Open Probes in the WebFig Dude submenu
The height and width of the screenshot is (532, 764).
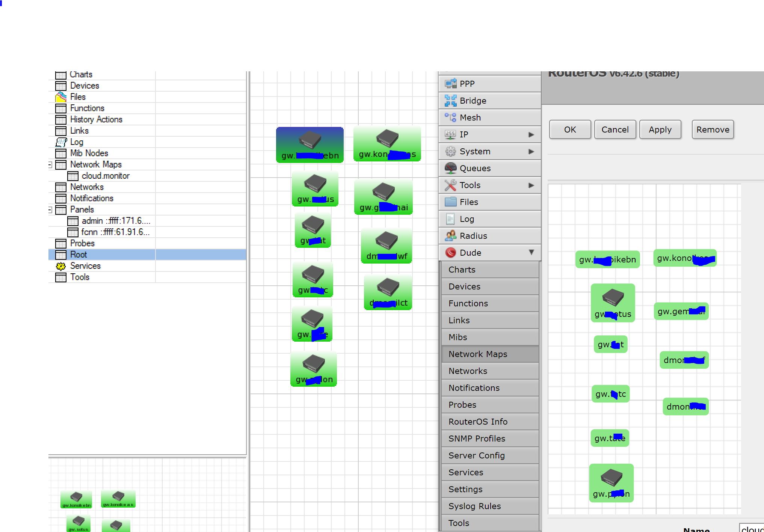490,405
